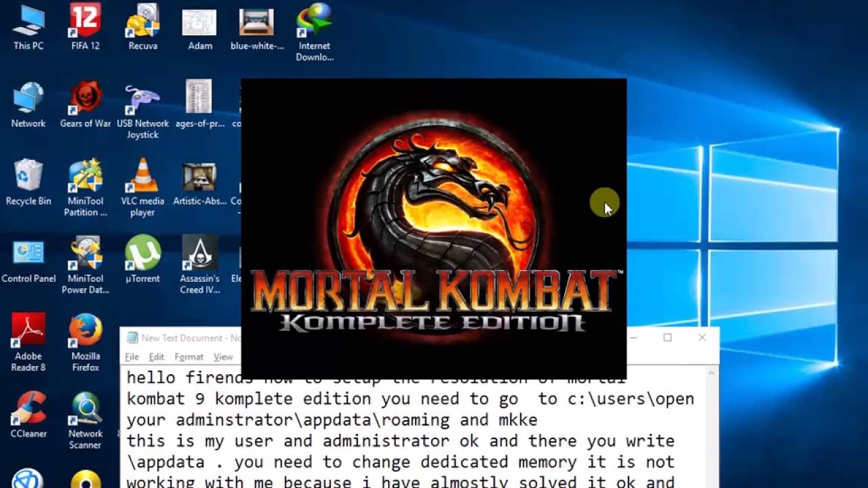This screenshot has width=868, height=488.
Task: Maximize the Notepad window
Action: point(667,338)
